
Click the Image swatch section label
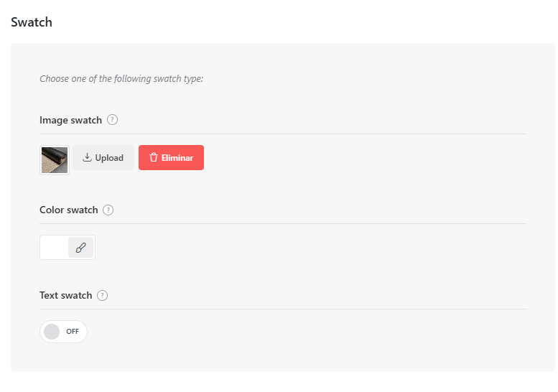coord(71,120)
